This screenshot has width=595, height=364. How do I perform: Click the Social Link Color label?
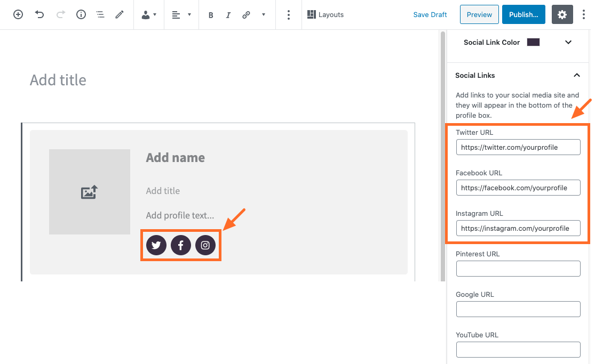pos(491,42)
